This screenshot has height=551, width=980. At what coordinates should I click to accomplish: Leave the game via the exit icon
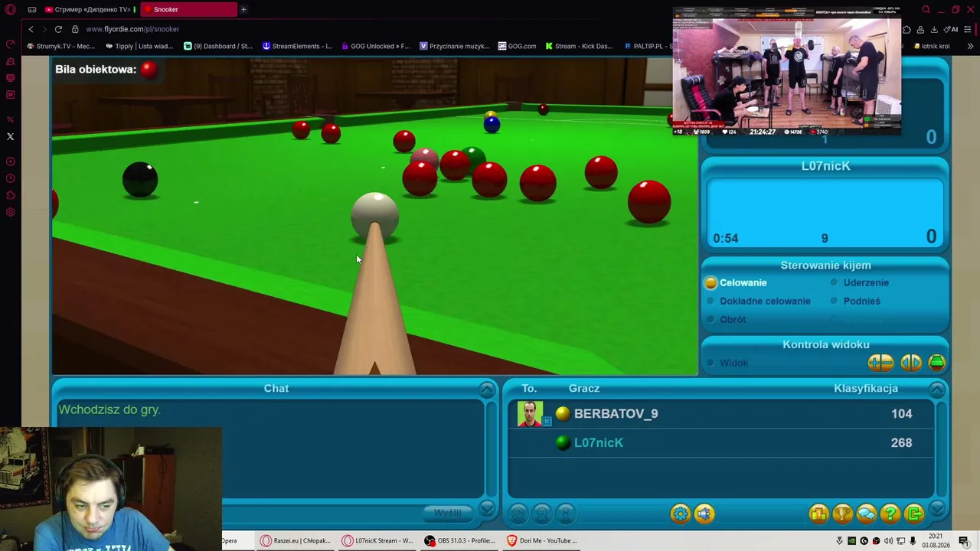914,514
